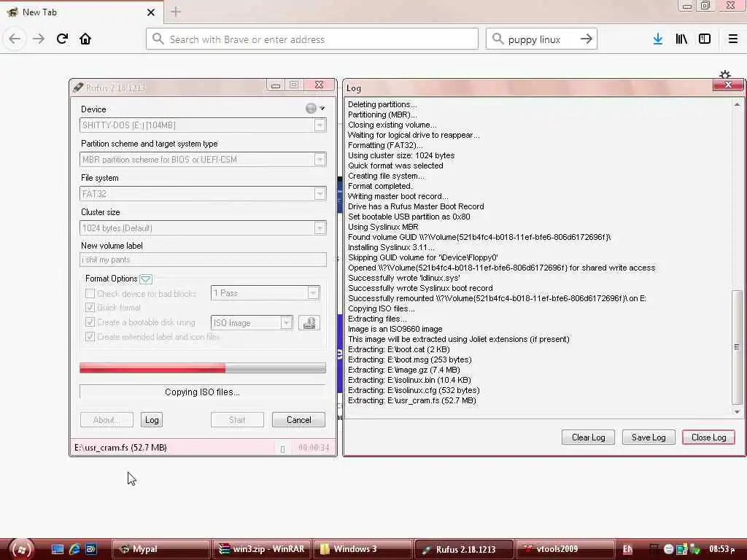Click the Rufus globe language icon
The width and height of the screenshot is (747, 560).
pos(311,109)
